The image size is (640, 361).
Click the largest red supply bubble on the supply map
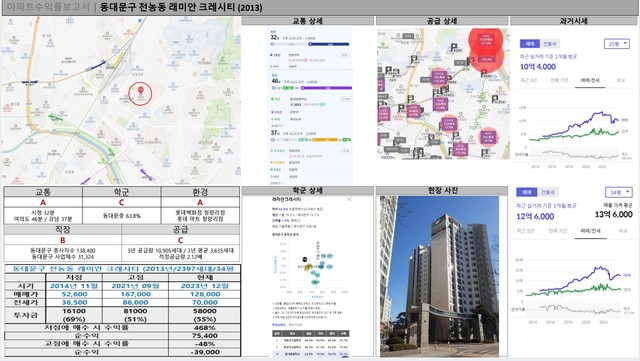[x=485, y=42]
